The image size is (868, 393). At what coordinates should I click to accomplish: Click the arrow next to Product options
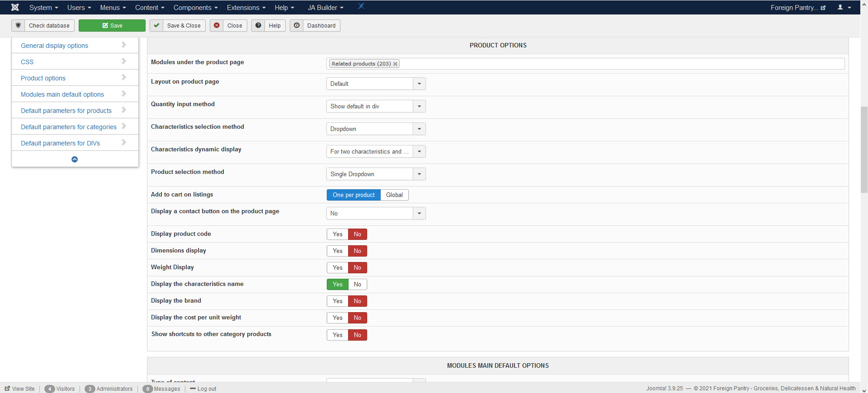124,77
